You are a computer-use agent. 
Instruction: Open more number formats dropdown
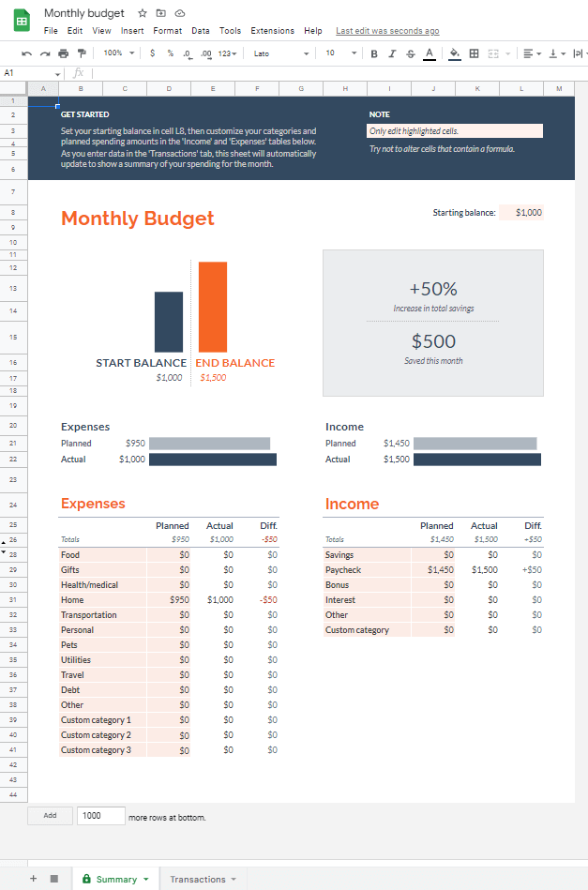[x=227, y=53]
